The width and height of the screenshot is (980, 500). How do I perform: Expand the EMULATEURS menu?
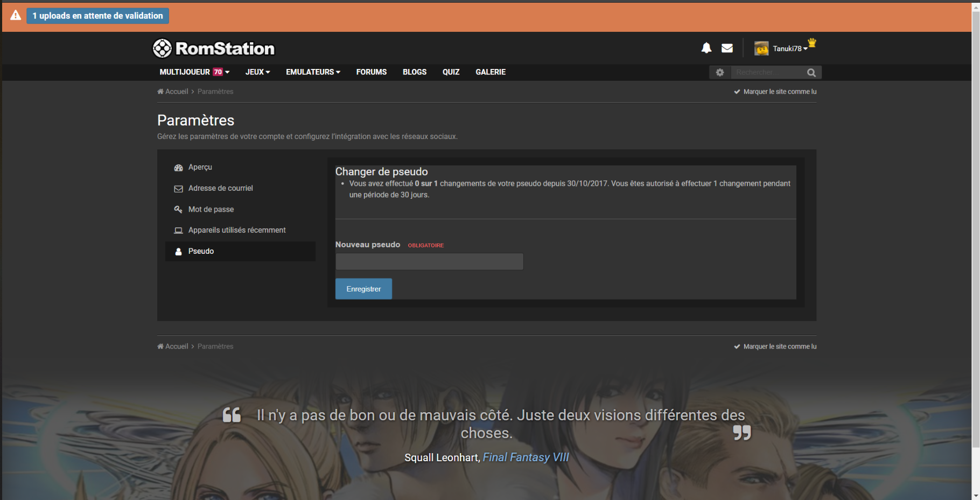coord(313,72)
